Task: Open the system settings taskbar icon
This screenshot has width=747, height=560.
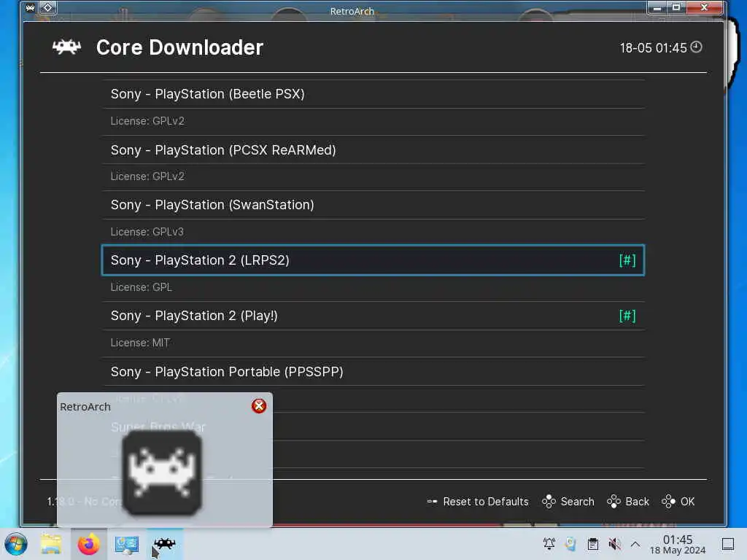Action: (x=127, y=544)
